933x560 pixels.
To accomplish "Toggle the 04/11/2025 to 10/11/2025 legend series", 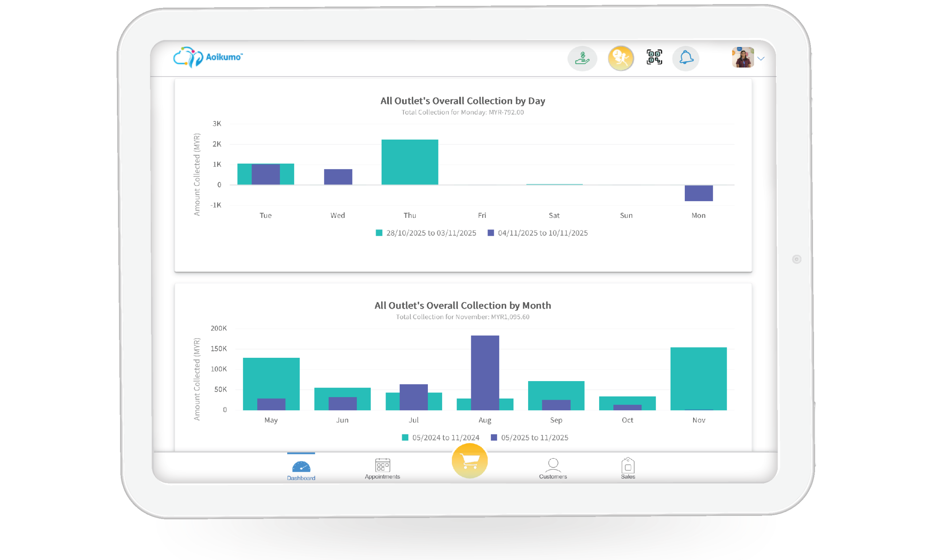I will [x=542, y=233].
